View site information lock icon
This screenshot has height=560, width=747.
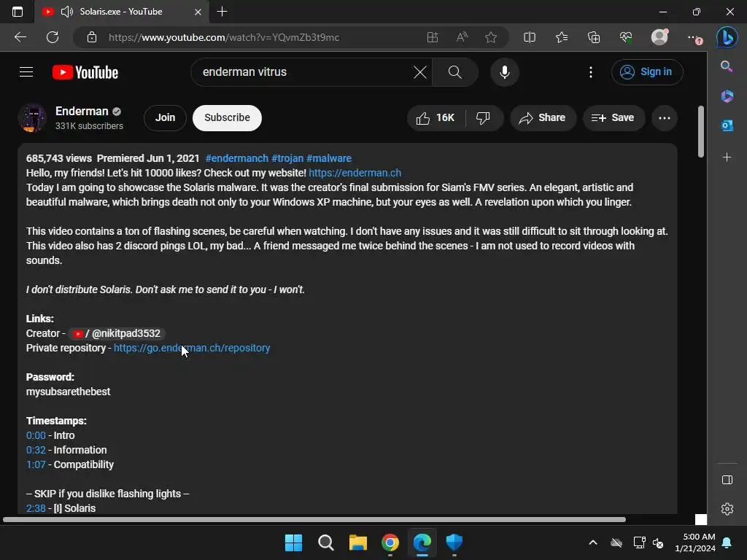point(92,38)
